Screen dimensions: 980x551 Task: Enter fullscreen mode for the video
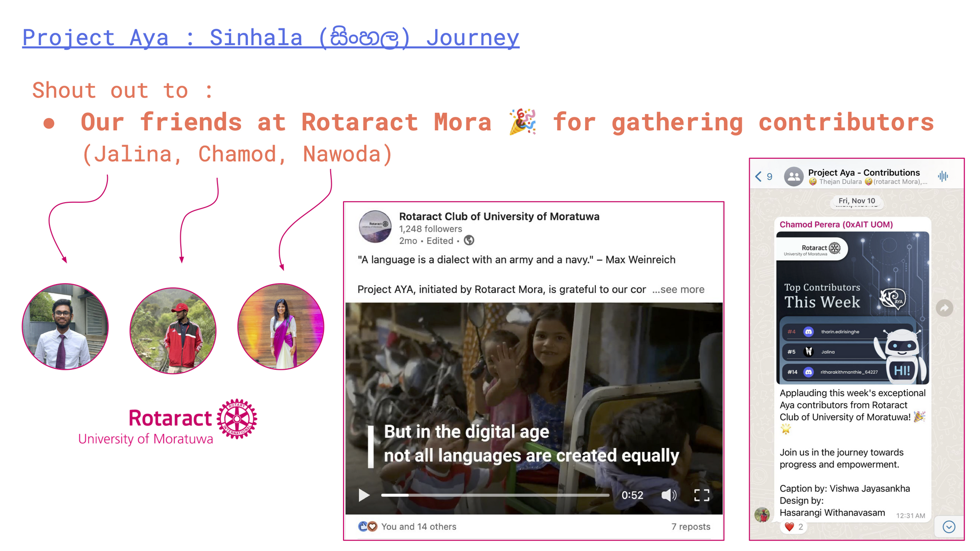pyautogui.click(x=702, y=495)
